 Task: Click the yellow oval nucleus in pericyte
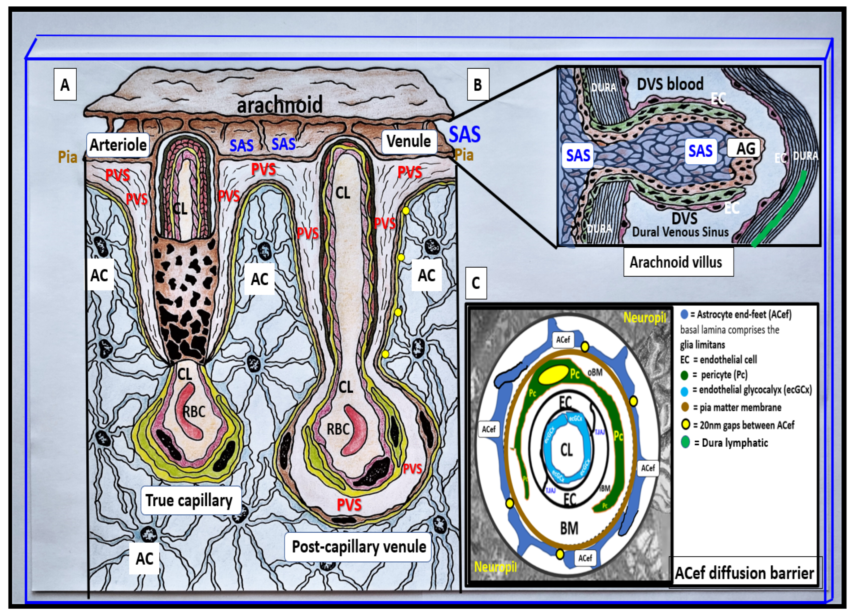tap(554, 375)
